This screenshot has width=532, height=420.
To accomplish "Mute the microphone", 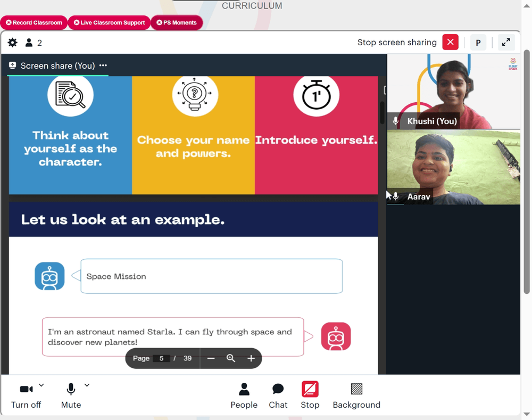I will [x=71, y=396].
